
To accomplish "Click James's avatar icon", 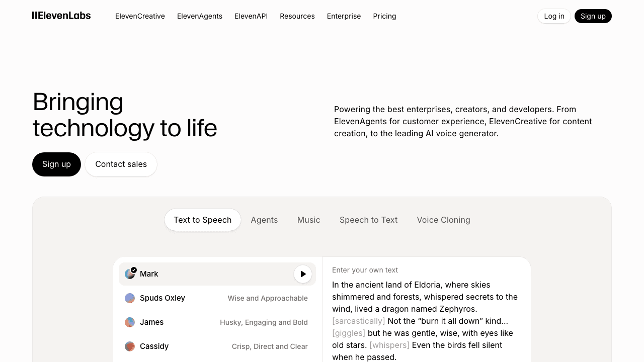I will [x=130, y=322].
